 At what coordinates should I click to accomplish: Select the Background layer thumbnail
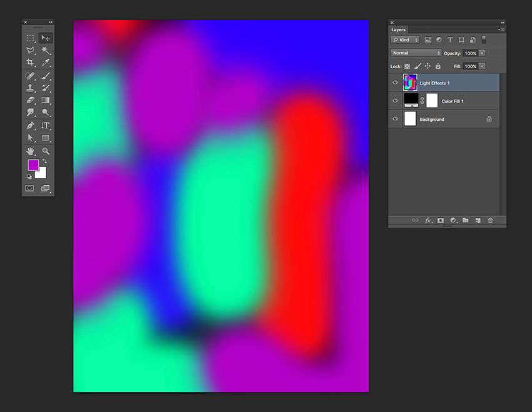coord(410,119)
